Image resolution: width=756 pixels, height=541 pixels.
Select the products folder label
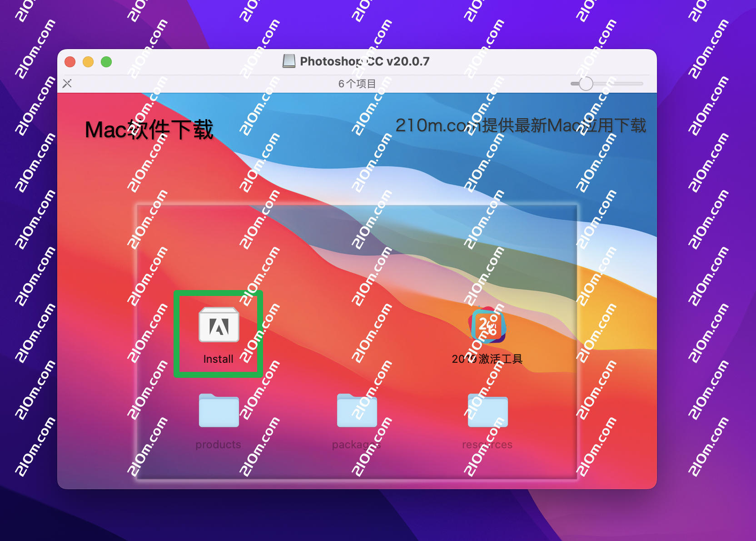219,445
